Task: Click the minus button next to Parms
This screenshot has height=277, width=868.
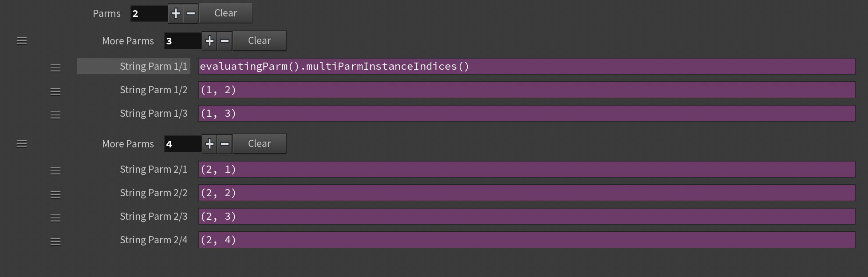Action: pyautogui.click(x=191, y=13)
